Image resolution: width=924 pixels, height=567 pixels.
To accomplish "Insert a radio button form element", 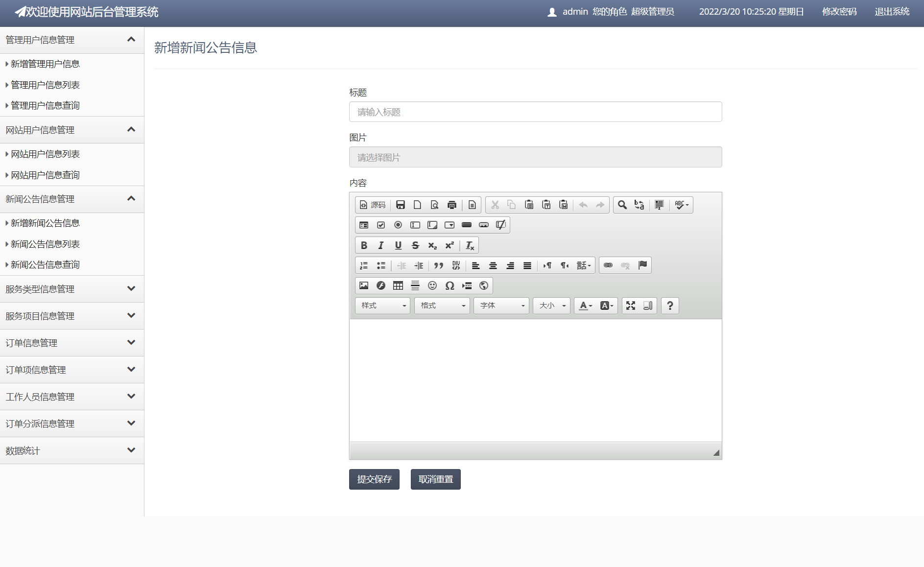I will [398, 225].
